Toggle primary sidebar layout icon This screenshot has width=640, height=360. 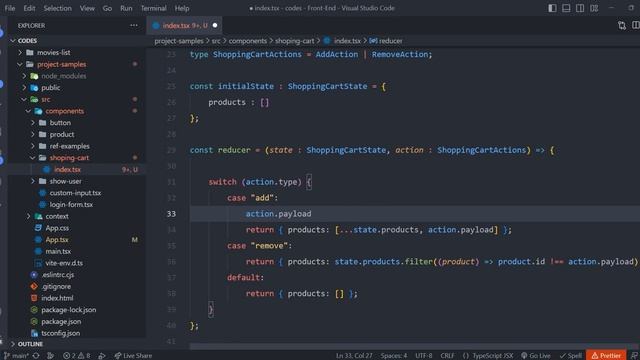tap(552, 8)
